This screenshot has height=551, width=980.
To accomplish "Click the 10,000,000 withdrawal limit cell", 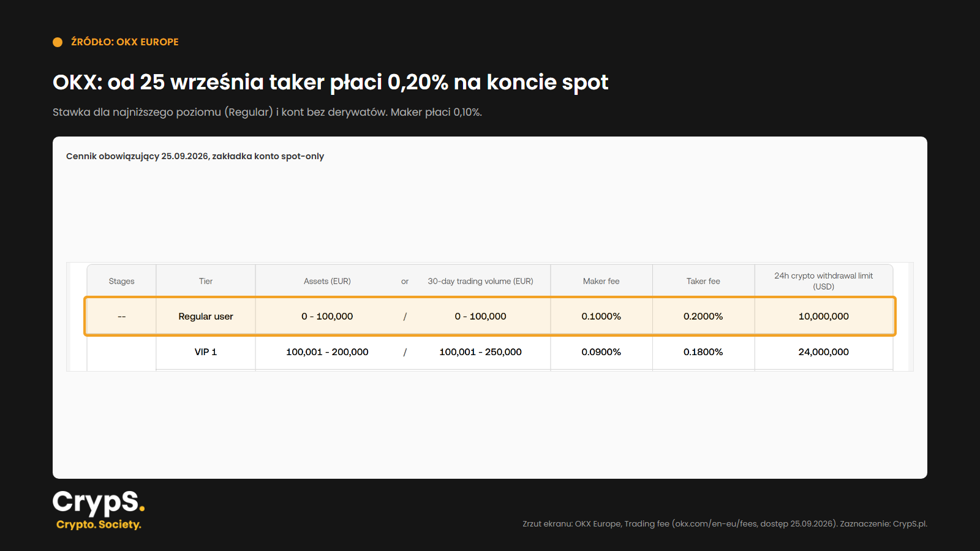I will point(823,317).
